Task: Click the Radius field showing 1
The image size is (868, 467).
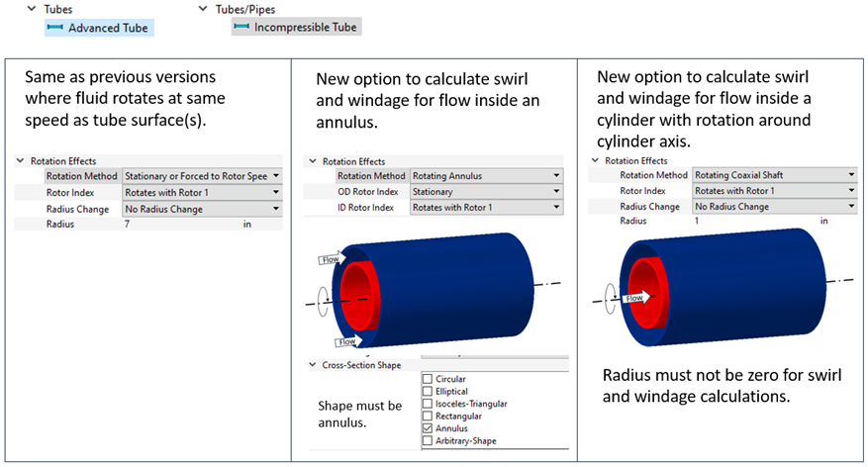Action: (x=752, y=222)
